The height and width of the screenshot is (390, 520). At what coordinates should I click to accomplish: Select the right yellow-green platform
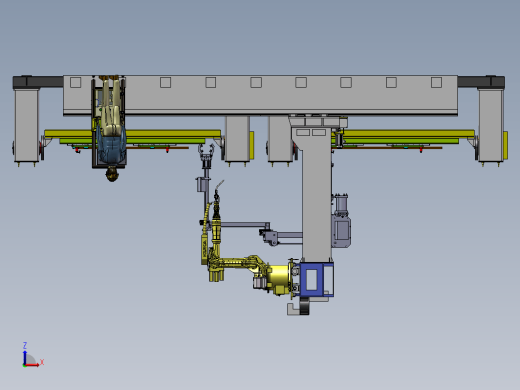pos(403,137)
